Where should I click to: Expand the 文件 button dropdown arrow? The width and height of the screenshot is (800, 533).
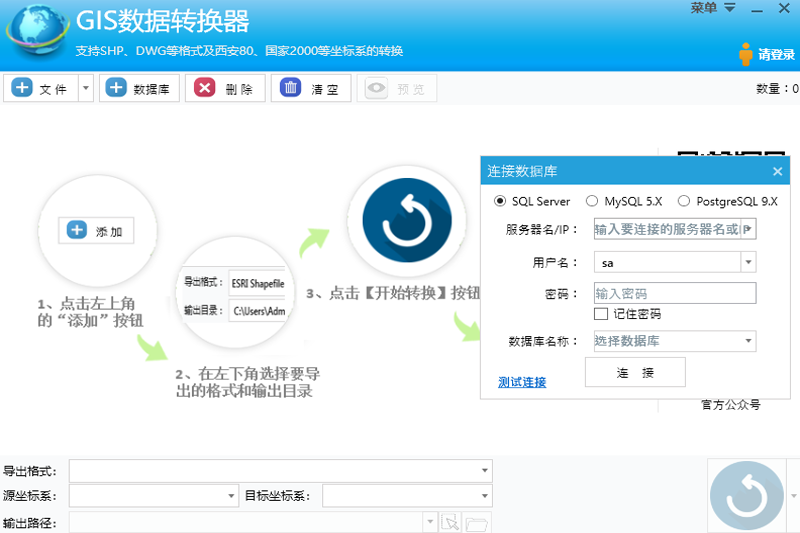coord(86,88)
